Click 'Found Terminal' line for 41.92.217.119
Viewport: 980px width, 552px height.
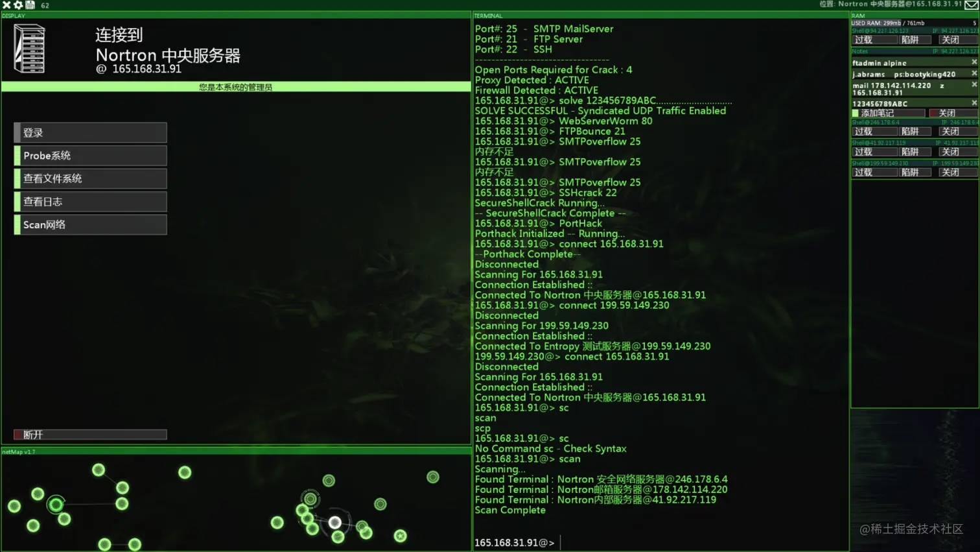tap(595, 500)
